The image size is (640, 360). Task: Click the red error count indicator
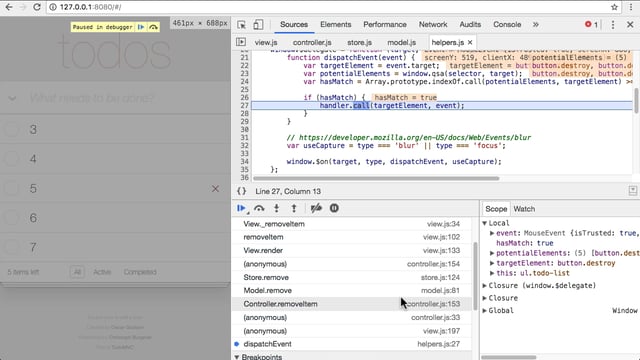pyautogui.click(x=591, y=24)
